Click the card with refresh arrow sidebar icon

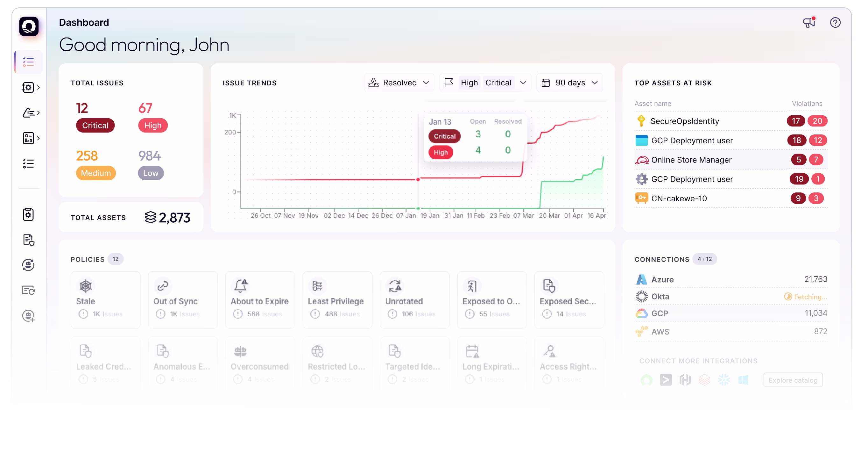[x=28, y=290]
